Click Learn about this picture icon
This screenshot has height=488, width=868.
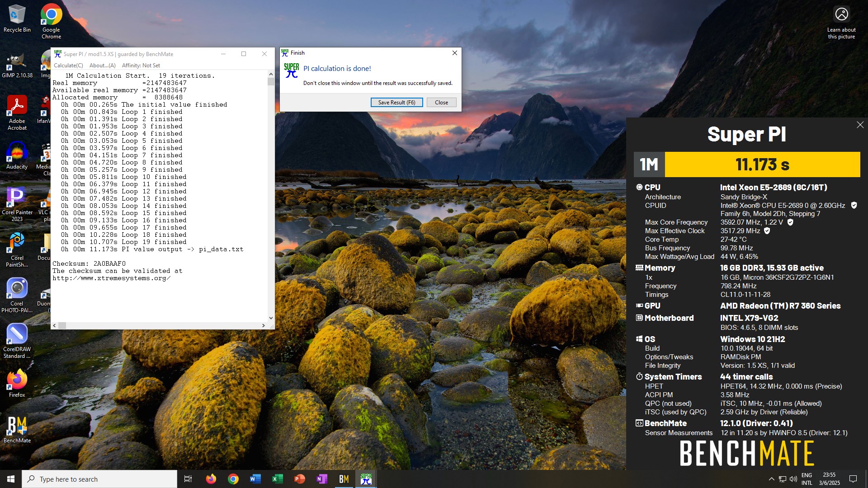841,23
